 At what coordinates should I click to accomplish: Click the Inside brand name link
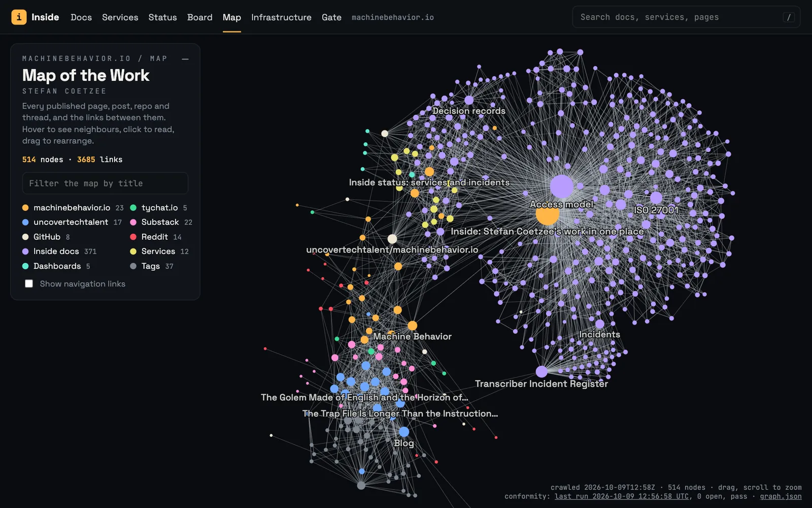click(x=45, y=17)
